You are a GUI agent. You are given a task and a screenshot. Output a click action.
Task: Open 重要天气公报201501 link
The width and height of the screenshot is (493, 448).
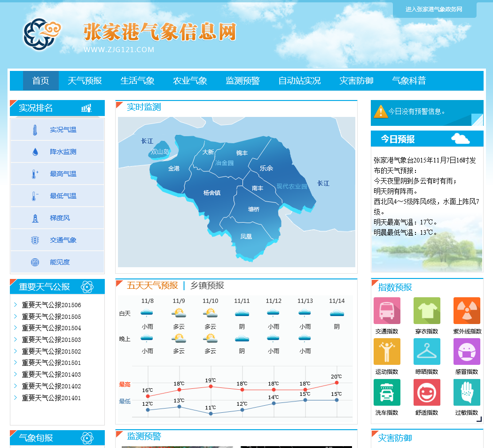pyautogui.click(x=51, y=363)
